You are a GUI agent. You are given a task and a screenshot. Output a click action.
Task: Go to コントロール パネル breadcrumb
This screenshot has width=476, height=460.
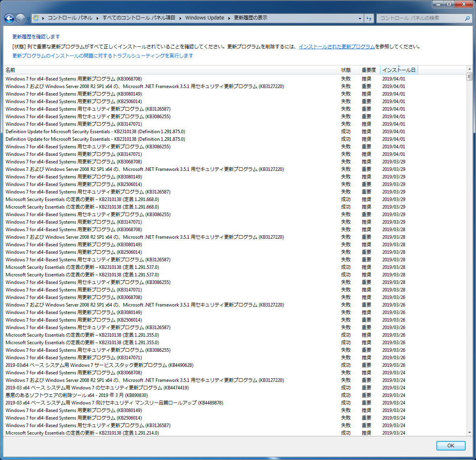coord(70,18)
